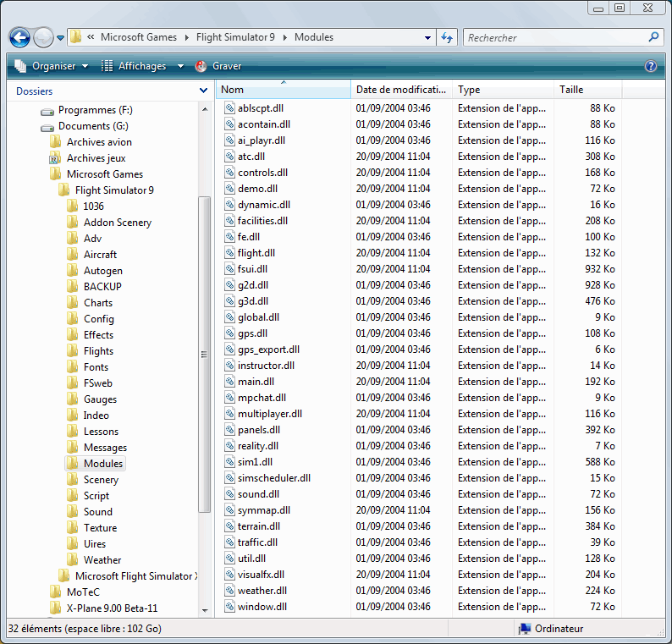Viewport: 672px width, 644px height.
Task: Click the folder tree scroll down arrow
Action: 204,609
